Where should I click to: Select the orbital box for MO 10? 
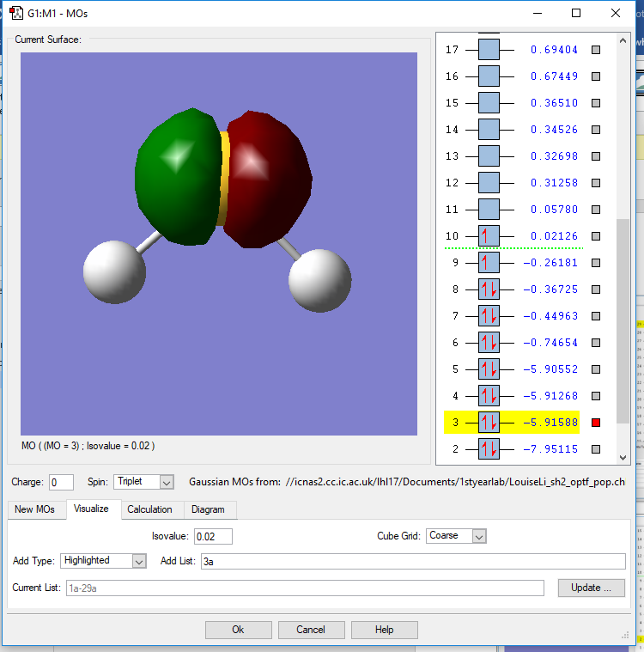point(489,236)
